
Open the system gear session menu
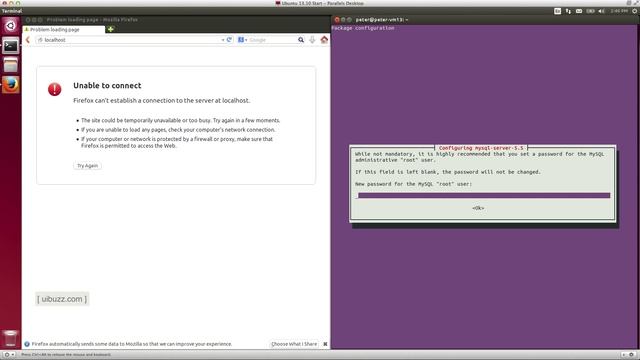click(x=635, y=11)
